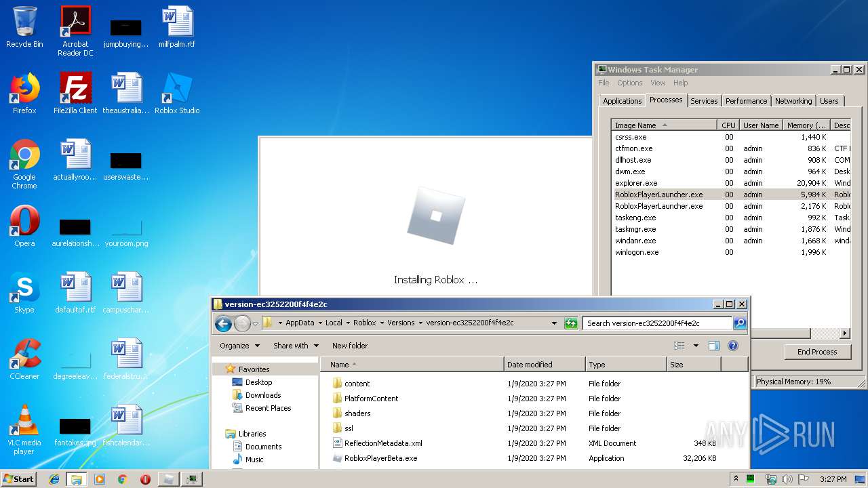Expand the address bar history dropdown

(554, 323)
